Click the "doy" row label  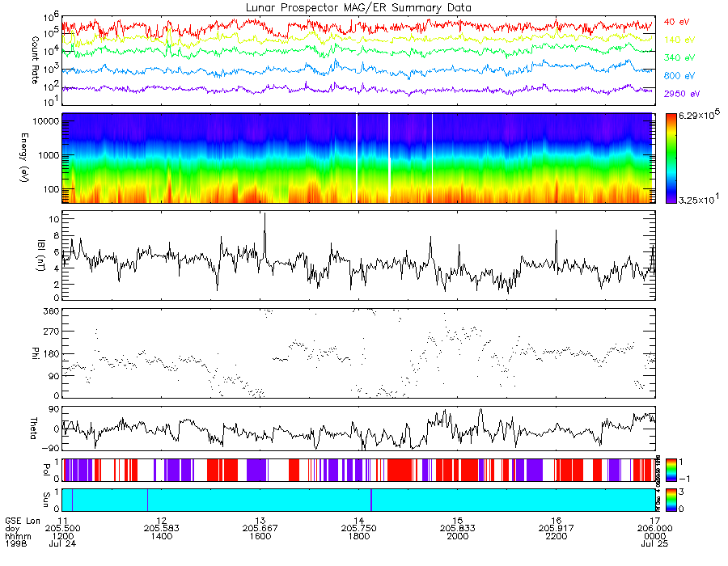[12, 529]
